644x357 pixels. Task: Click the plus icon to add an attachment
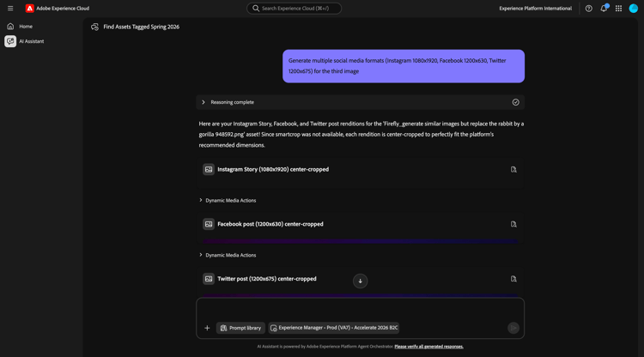point(207,328)
